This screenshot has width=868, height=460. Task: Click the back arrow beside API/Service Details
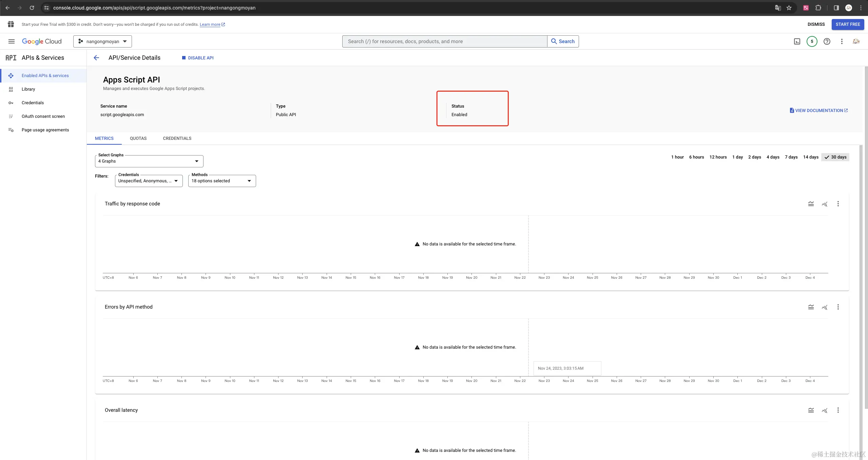96,58
